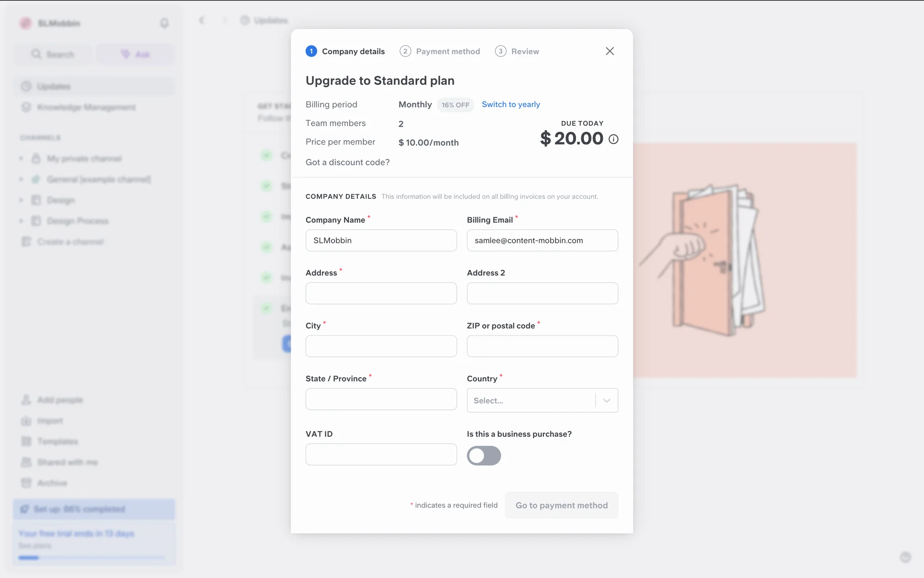
Task: Click the free trial progress bar
Action: pos(91,558)
